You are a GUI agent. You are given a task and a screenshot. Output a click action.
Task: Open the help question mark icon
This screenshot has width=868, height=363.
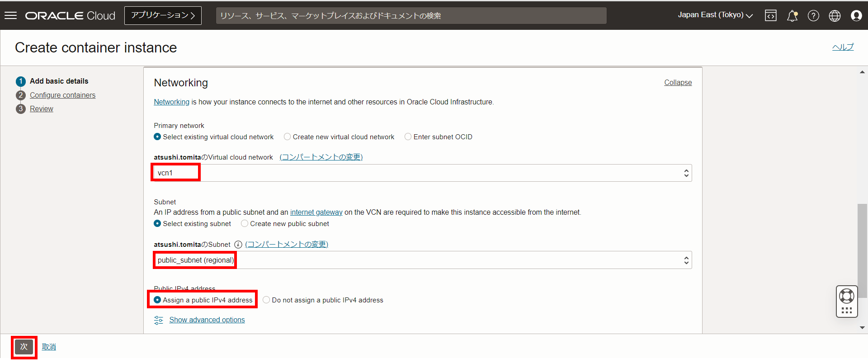click(813, 16)
